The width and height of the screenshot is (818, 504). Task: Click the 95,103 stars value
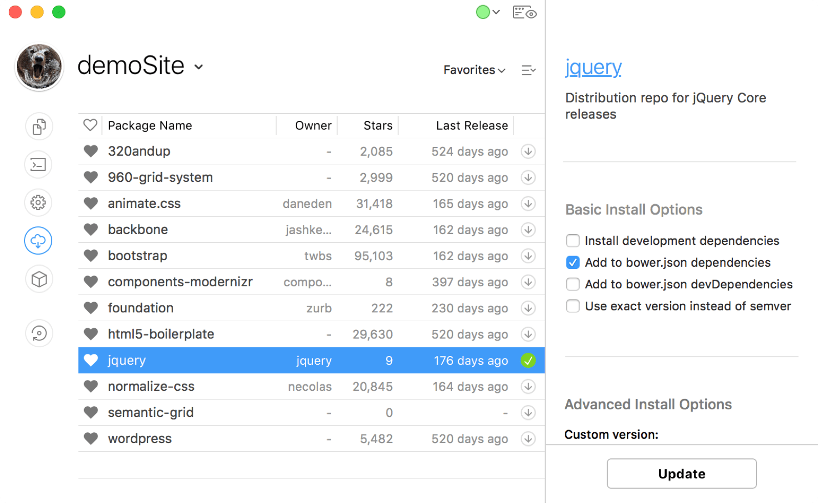click(374, 256)
